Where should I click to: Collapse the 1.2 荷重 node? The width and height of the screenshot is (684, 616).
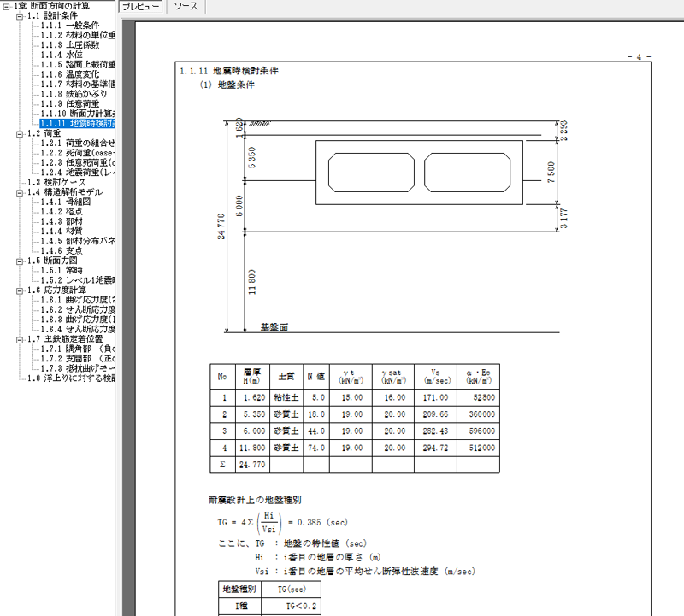pyautogui.click(x=20, y=133)
